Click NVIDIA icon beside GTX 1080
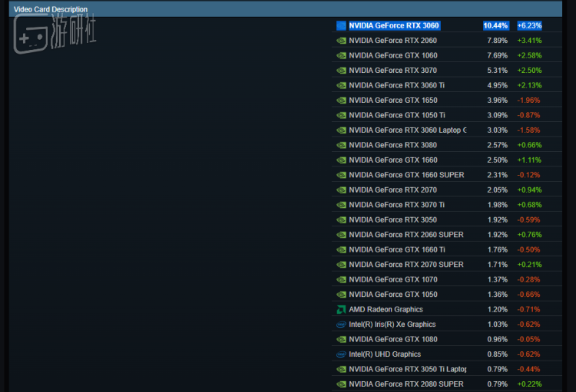Screen dimensions: 576x392 [x=341, y=340]
